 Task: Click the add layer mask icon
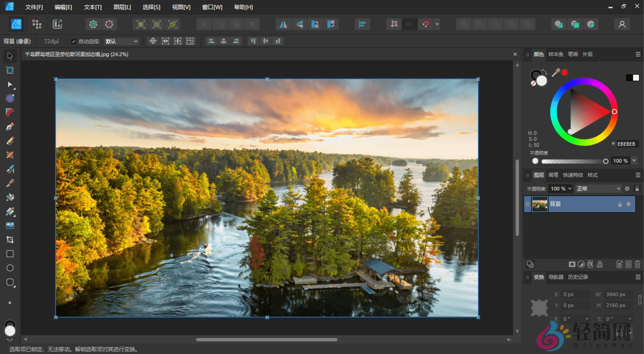pyautogui.click(x=571, y=264)
